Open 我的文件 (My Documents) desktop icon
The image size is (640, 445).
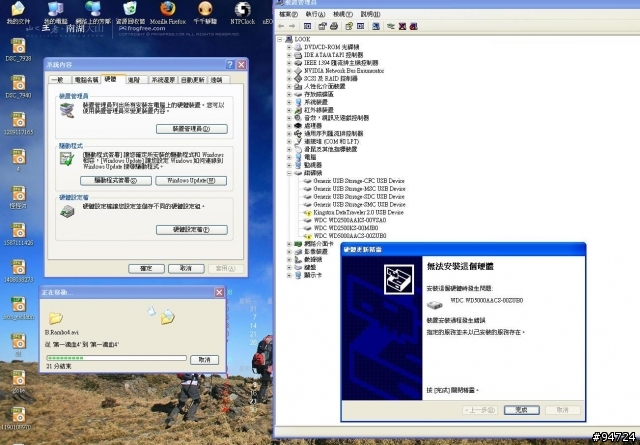click(18, 12)
